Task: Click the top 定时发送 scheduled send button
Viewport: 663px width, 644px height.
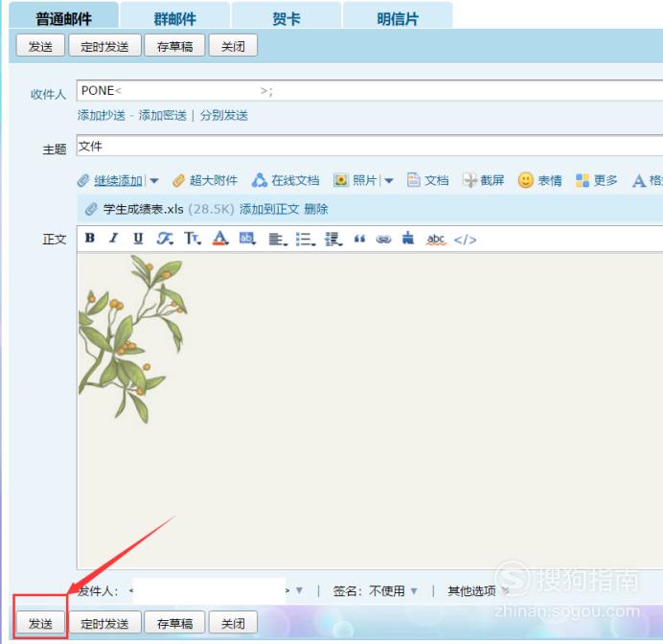Action: click(104, 46)
